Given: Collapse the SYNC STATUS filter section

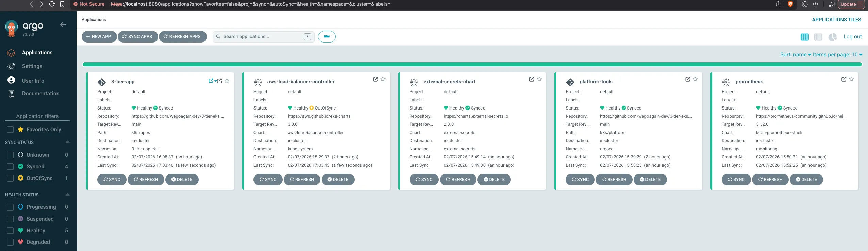Looking at the screenshot, I should coord(67,142).
